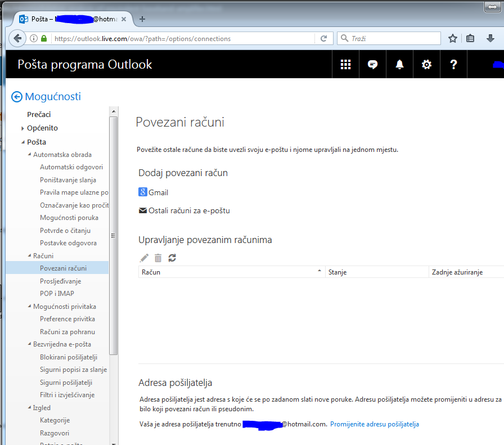The height and width of the screenshot is (445, 504).
Task: Close the Pošta browser tab
Action: coord(124,19)
